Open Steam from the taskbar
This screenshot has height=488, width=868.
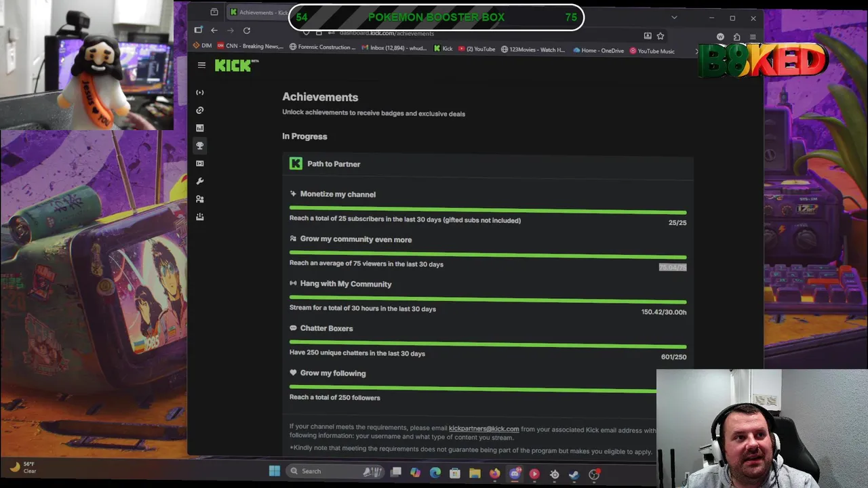click(x=574, y=474)
